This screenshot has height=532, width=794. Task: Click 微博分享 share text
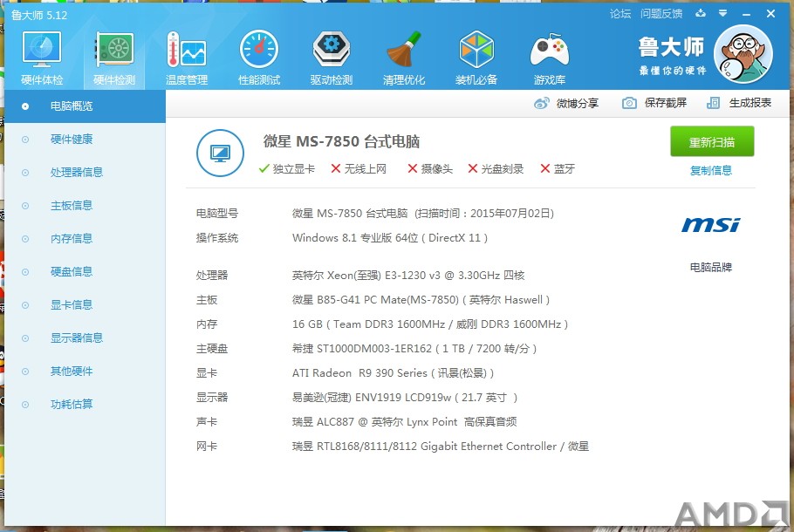[x=578, y=103]
